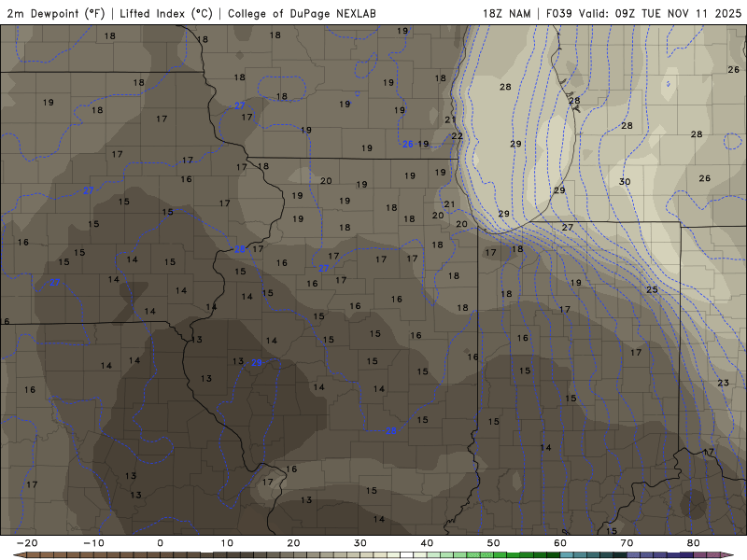
Task: Click the "Valid: 09Z TUE NOV 11 2025" text
Action: 660,13
